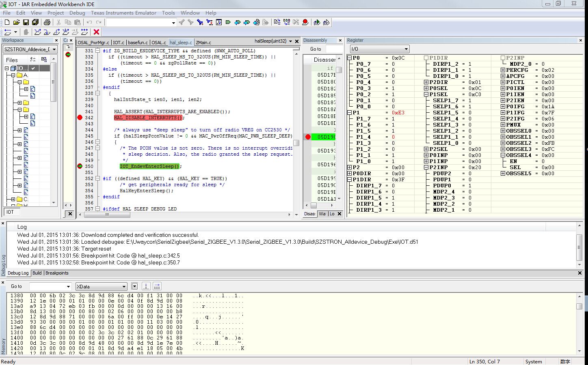Viewport: 588px width, 365px height.
Task: Click the Print toolbar icon
Action: (x=47, y=22)
